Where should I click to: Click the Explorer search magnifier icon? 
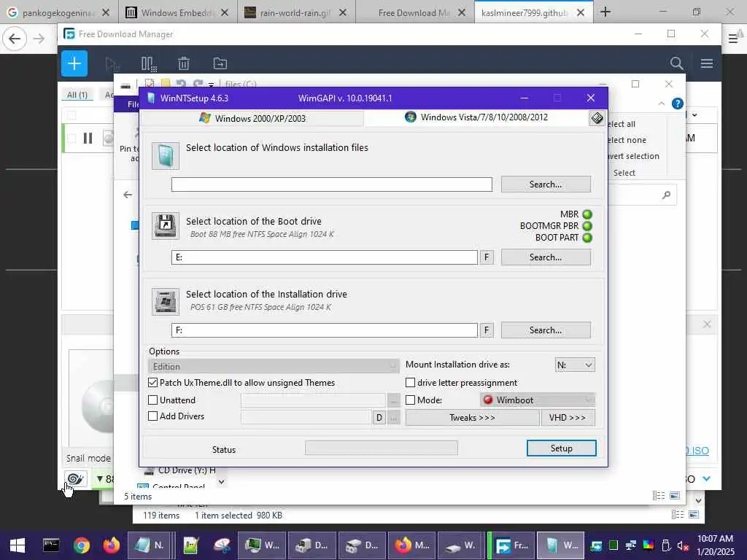coord(666,195)
